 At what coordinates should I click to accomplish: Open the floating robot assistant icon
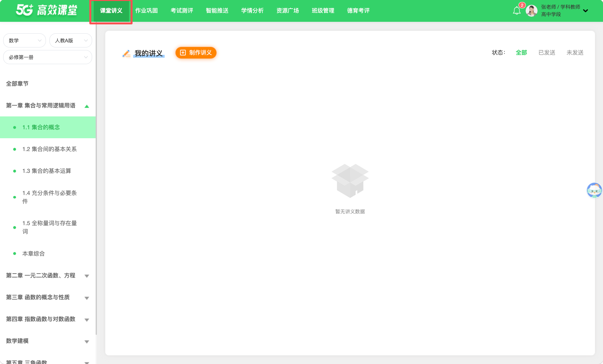(x=594, y=190)
